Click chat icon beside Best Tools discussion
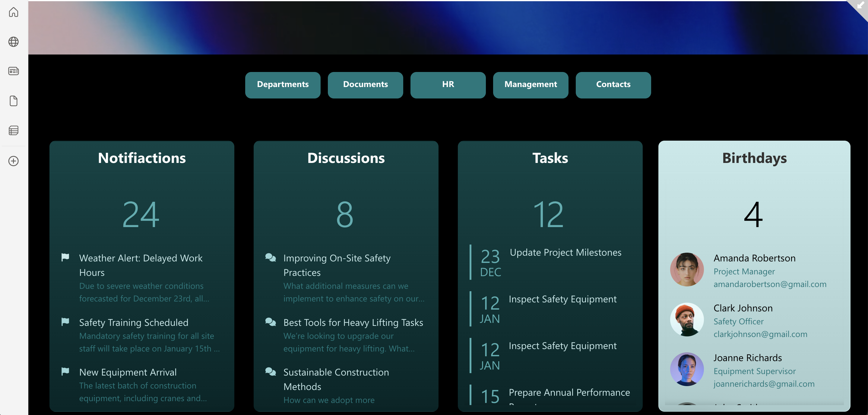This screenshot has height=415, width=868. click(x=270, y=322)
